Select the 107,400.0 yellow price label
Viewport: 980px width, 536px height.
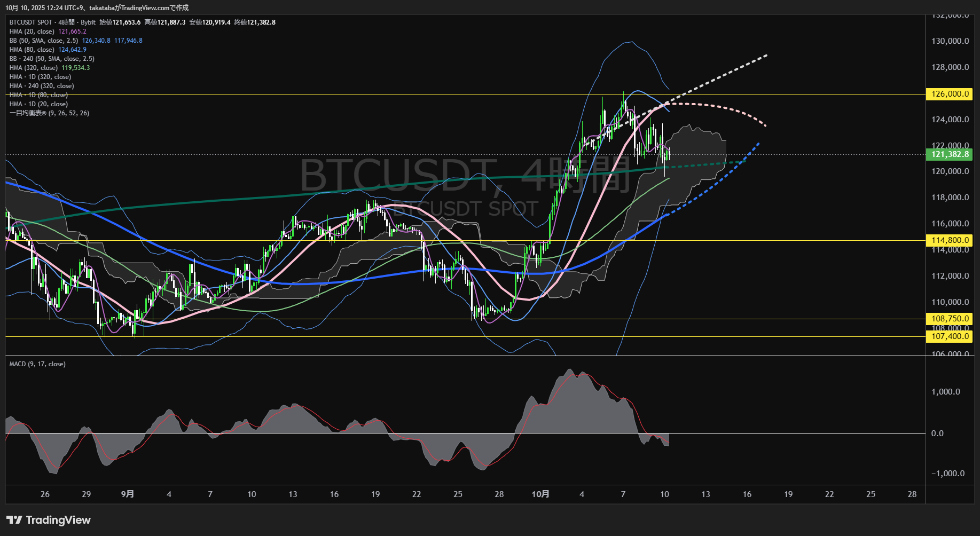[950, 336]
